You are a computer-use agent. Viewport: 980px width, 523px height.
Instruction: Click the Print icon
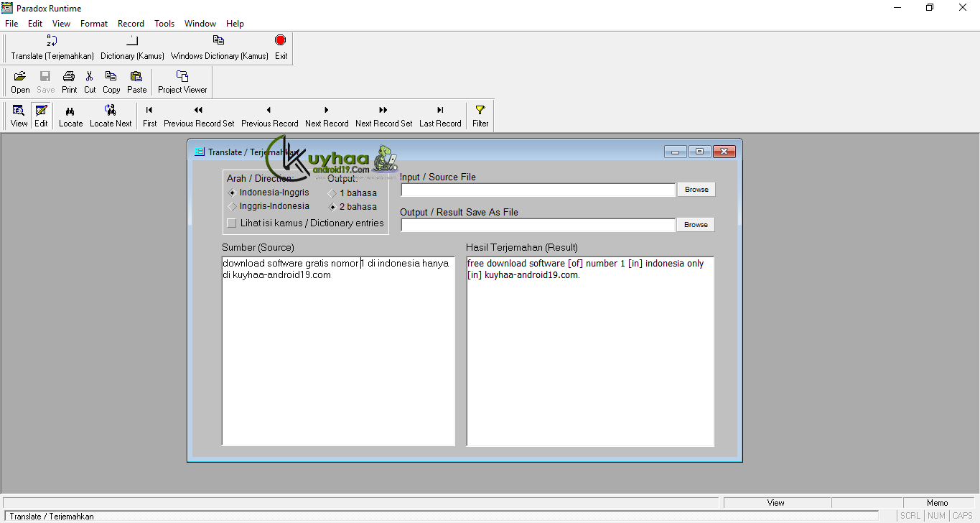click(69, 76)
